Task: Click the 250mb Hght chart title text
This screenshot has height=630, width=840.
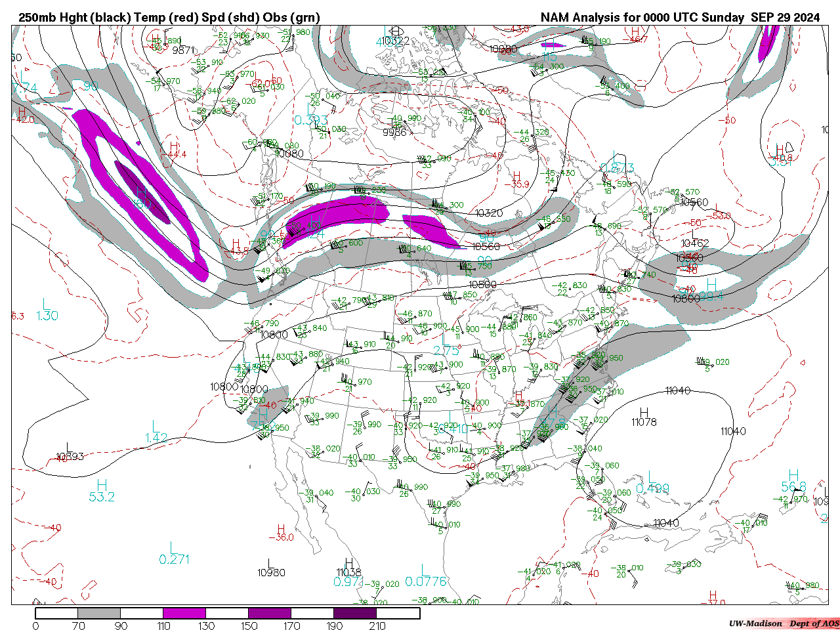Action: (x=169, y=18)
